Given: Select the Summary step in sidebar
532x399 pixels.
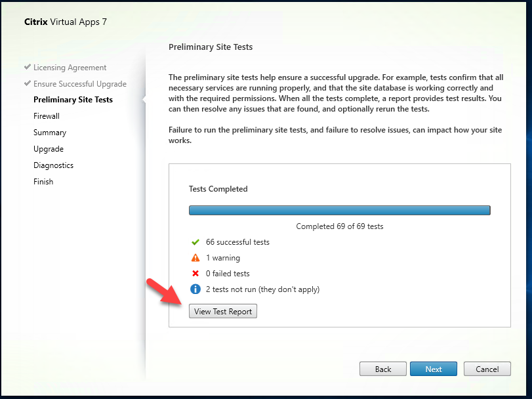Looking at the screenshot, I should tap(50, 133).
